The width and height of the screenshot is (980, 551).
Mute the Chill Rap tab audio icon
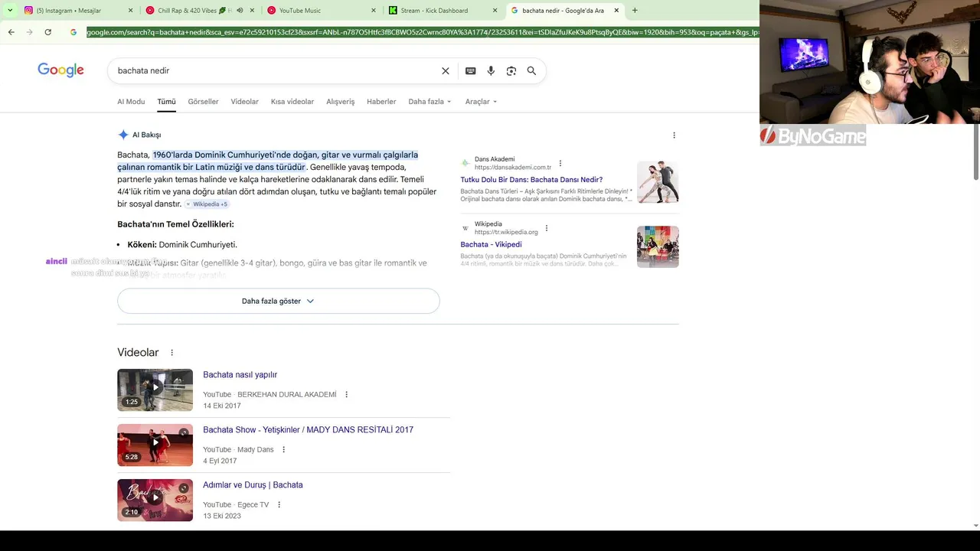point(240,11)
